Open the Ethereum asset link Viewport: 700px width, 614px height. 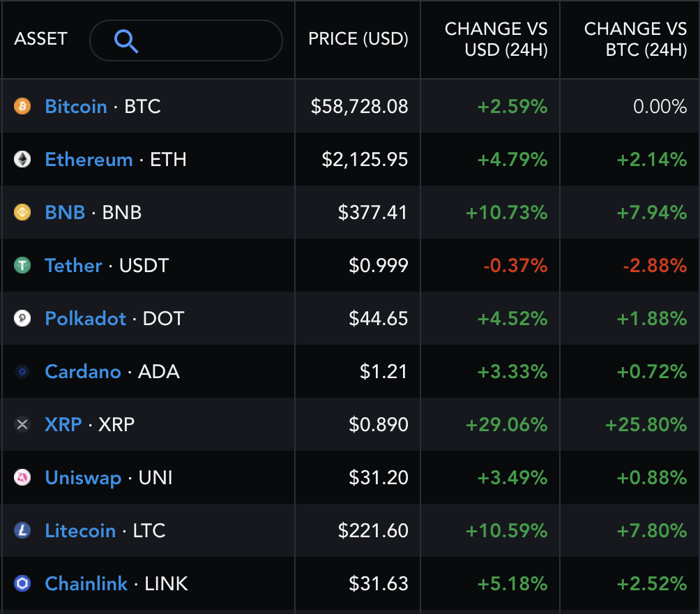pos(89,160)
